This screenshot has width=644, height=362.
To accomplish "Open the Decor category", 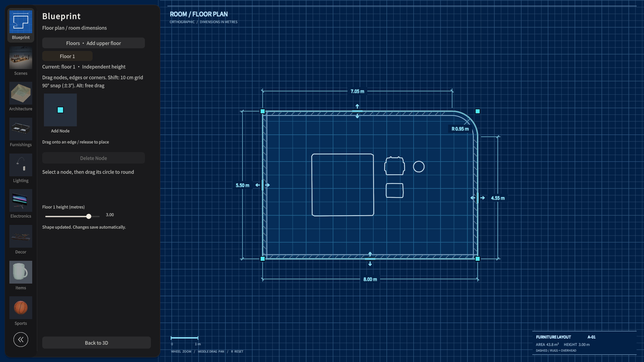I will 21,240.
